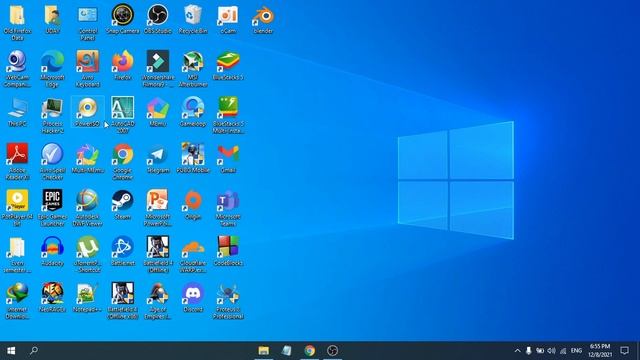Select the AutoCAD 2007 shortcut

pos(123,115)
